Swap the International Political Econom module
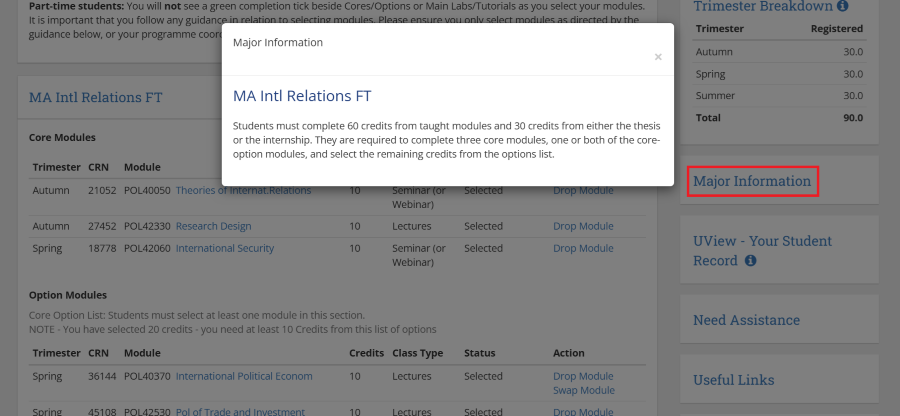 coord(583,390)
